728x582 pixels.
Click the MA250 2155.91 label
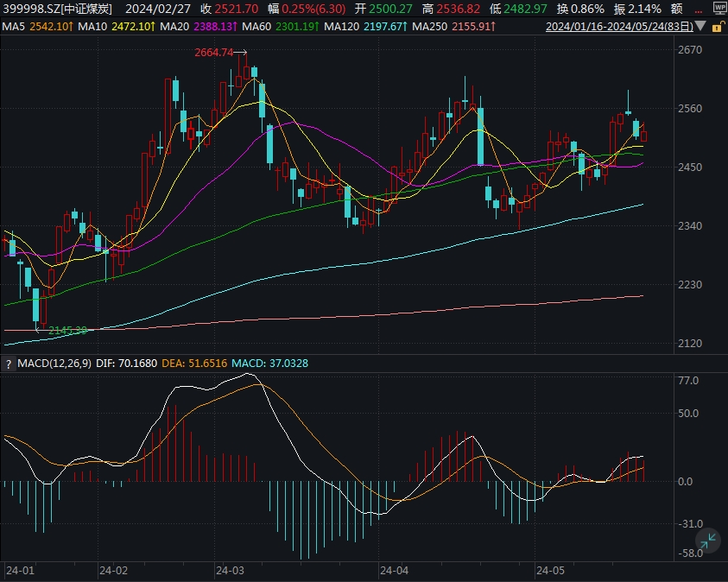coord(453,27)
